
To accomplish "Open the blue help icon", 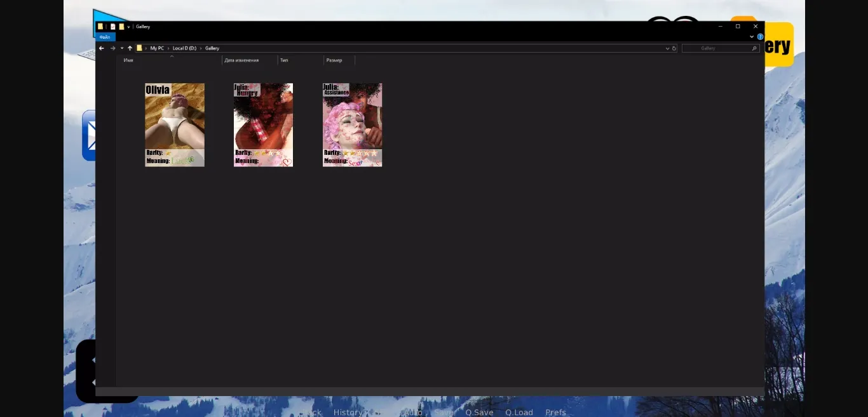I will click(x=760, y=37).
